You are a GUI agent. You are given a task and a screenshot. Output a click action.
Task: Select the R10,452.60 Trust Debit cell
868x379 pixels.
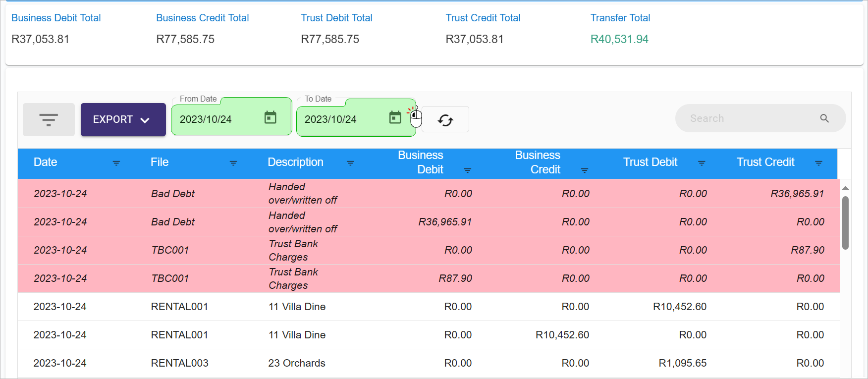(680, 307)
